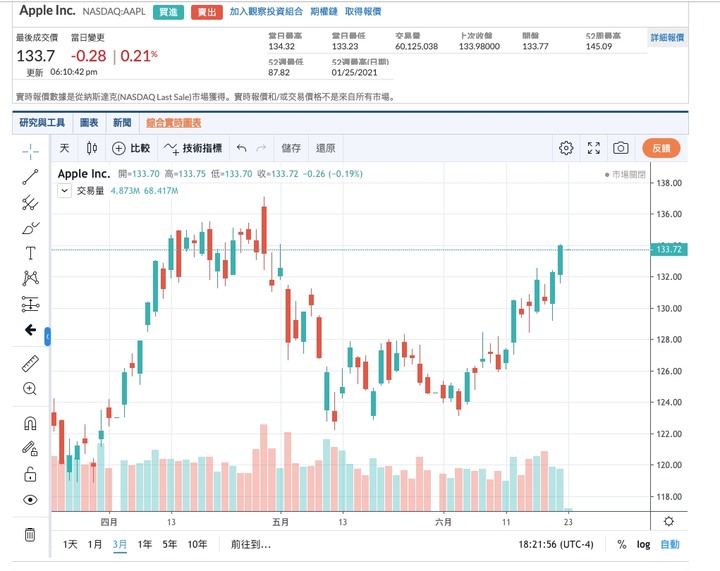Select the 1年 time range
The height and width of the screenshot is (571, 720).
[x=145, y=544]
